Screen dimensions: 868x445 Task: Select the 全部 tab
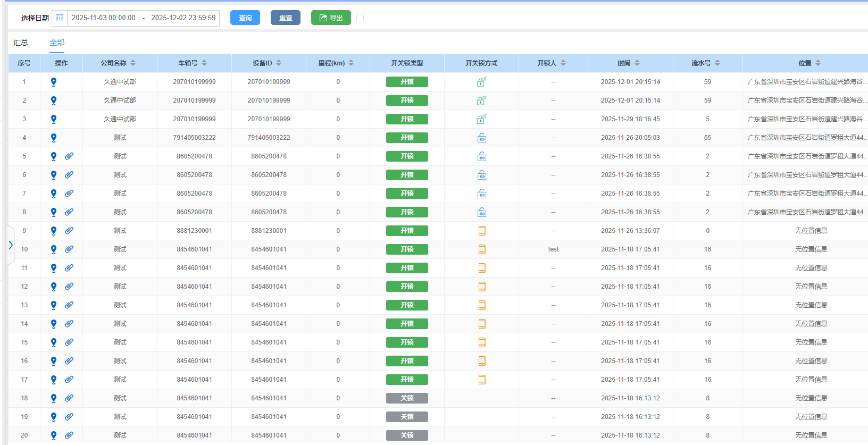click(57, 43)
